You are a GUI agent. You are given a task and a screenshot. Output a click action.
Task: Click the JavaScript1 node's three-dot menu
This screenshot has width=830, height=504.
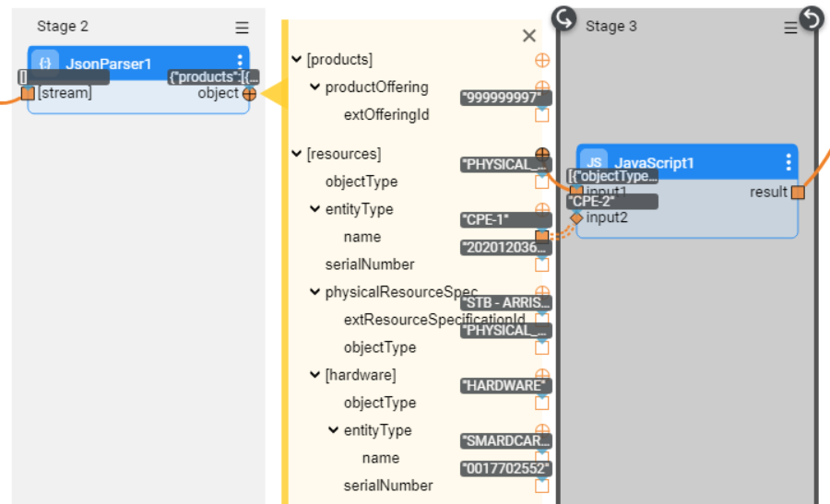(788, 163)
